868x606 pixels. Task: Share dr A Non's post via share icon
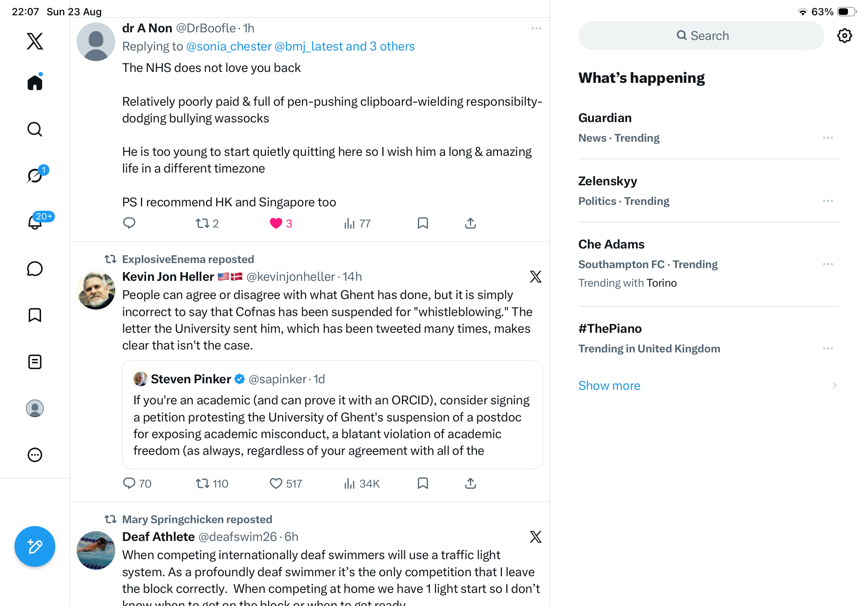pos(470,223)
